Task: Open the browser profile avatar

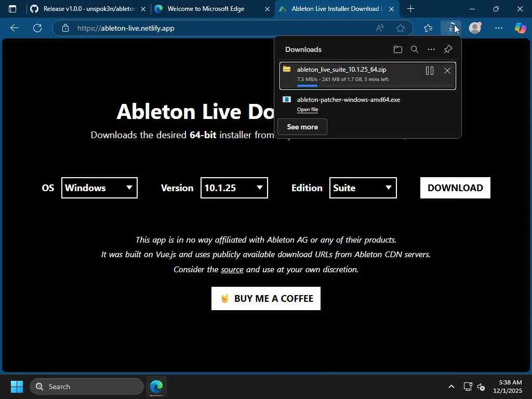Action: (x=475, y=28)
